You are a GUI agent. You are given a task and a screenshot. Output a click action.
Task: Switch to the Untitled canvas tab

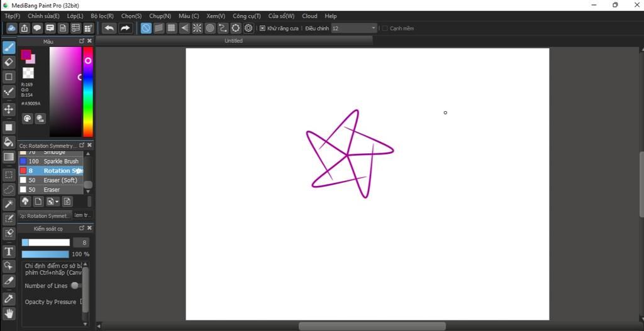click(234, 41)
